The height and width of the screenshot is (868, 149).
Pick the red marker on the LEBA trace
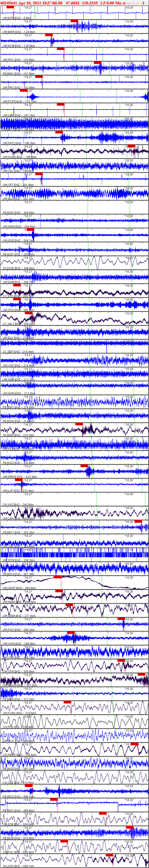click(x=69, y=605)
